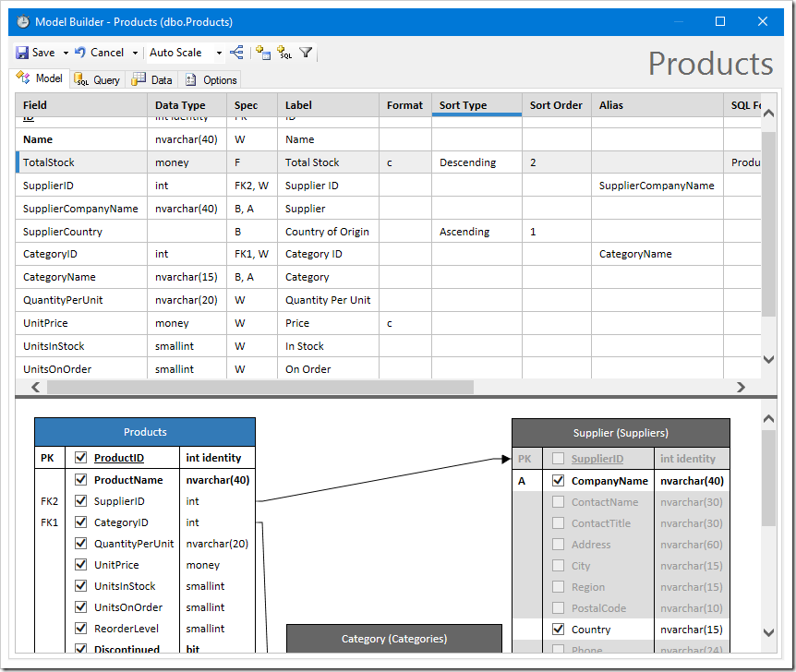Image resolution: width=796 pixels, height=672 pixels.
Task: Click the diagram vertical scrollbar thumb
Action: [768, 478]
